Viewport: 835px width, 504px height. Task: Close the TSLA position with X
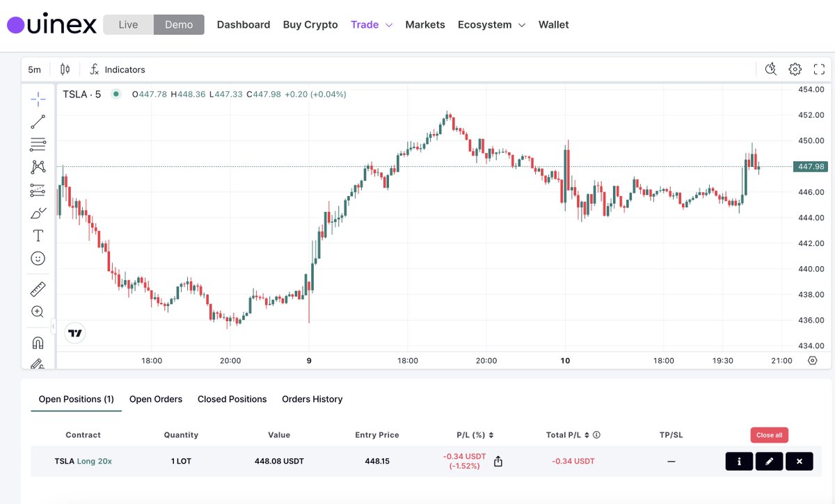(x=800, y=461)
